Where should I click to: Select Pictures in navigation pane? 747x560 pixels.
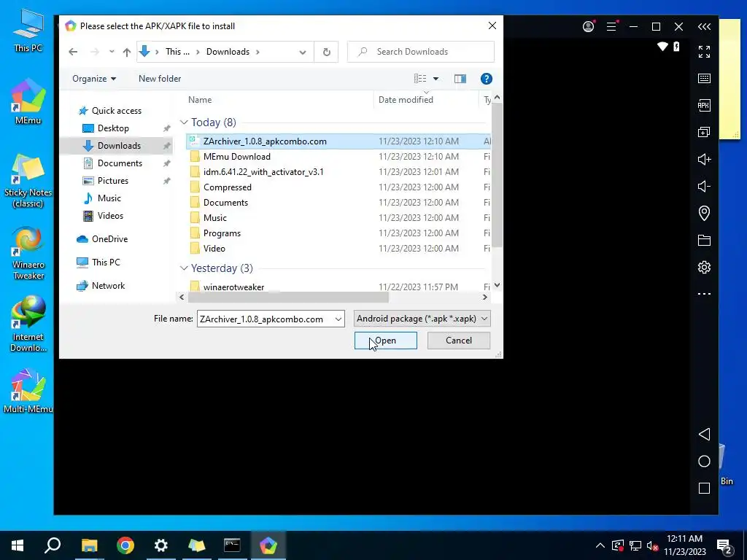112,181
